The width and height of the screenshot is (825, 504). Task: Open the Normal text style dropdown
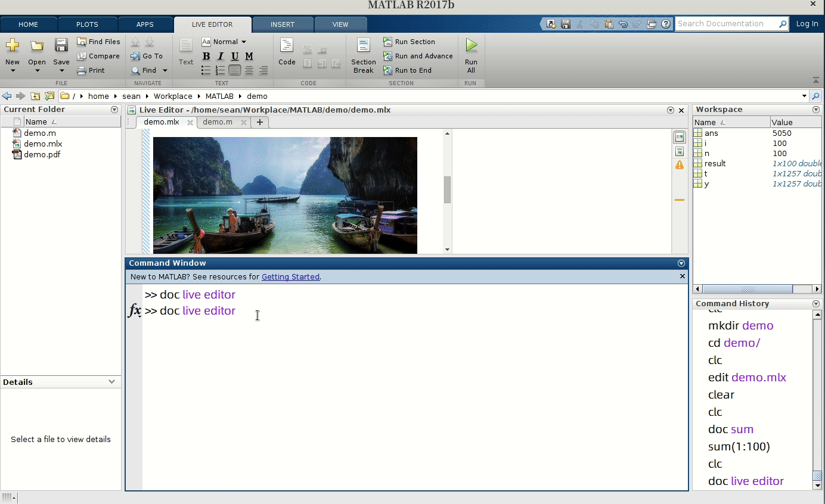[x=224, y=42]
